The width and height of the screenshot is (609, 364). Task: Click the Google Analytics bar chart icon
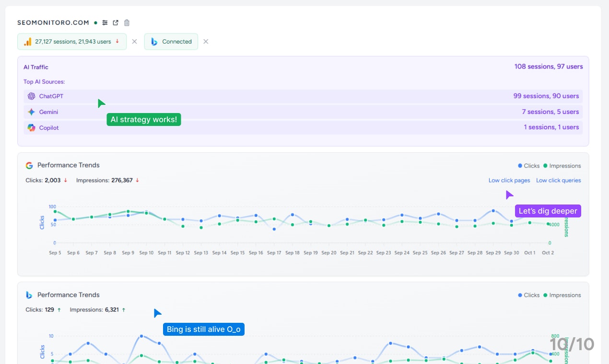(28, 42)
